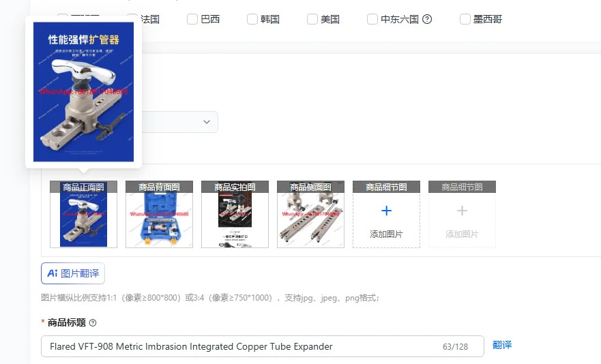Check the 巴西 checkbox
The image size is (601, 364).
[192, 19]
